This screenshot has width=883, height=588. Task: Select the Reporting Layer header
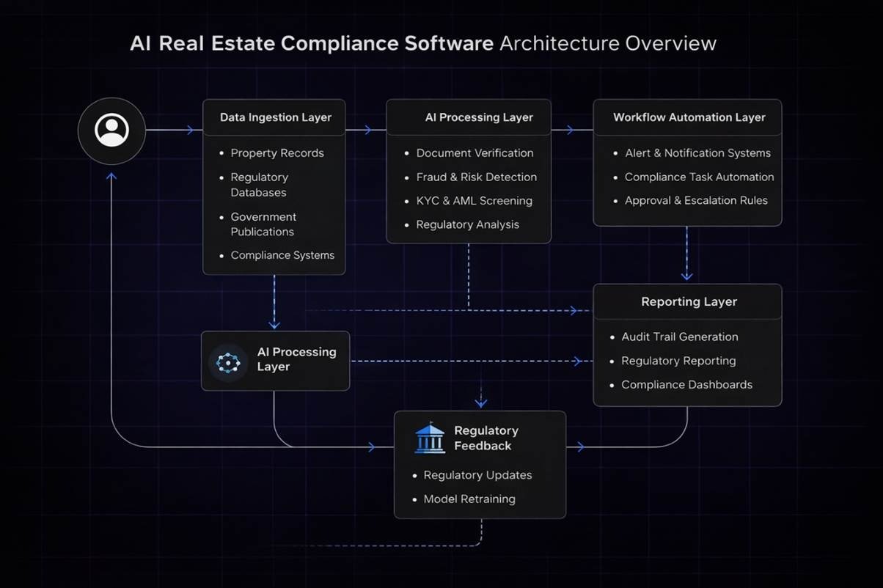tap(689, 301)
